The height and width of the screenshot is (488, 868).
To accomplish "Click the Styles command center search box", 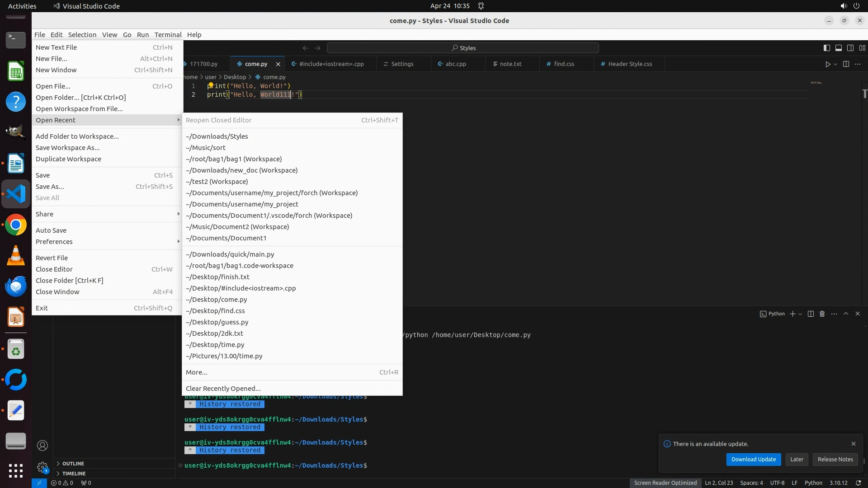I will 463,48.
